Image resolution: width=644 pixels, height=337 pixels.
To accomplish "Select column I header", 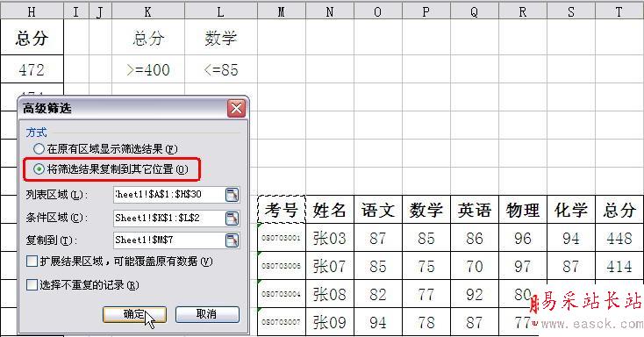I will [76, 12].
